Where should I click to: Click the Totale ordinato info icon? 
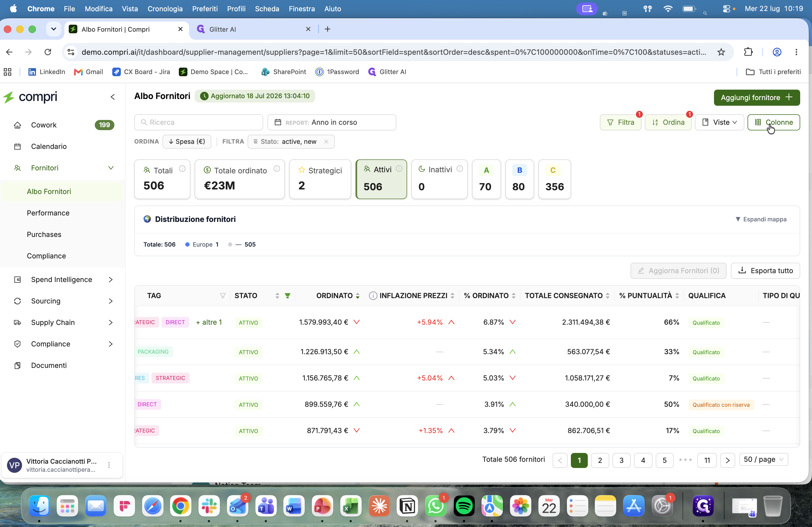pyautogui.click(x=277, y=169)
